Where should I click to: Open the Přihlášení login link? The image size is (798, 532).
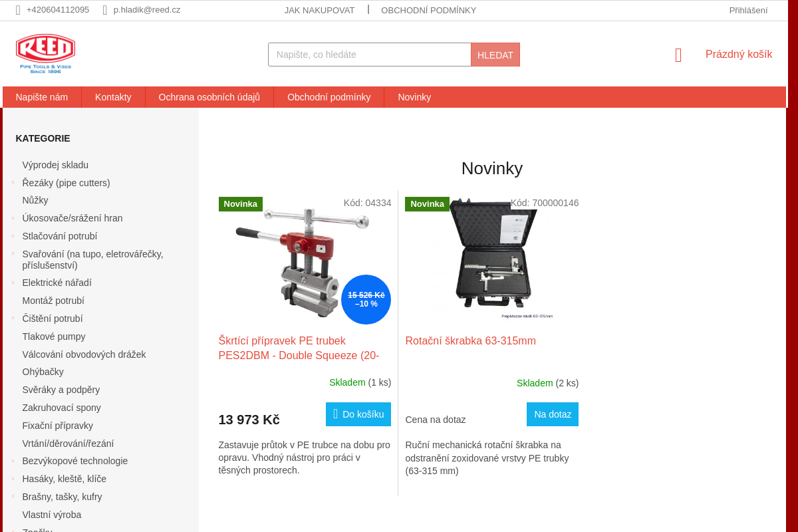click(748, 10)
